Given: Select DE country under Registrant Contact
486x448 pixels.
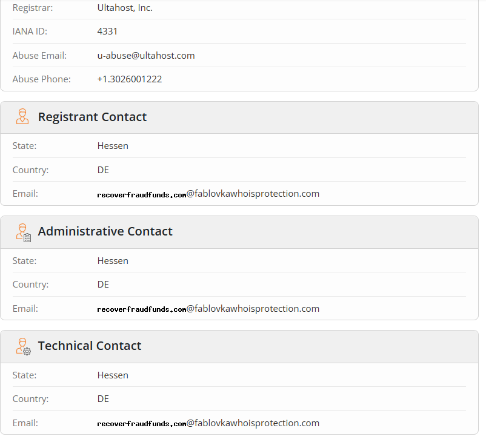Looking at the screenshot, I should tap(103, 170).
